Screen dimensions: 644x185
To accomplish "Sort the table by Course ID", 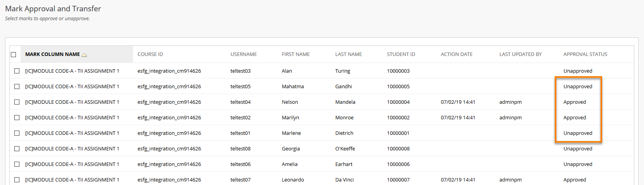I will click(150, 54).
